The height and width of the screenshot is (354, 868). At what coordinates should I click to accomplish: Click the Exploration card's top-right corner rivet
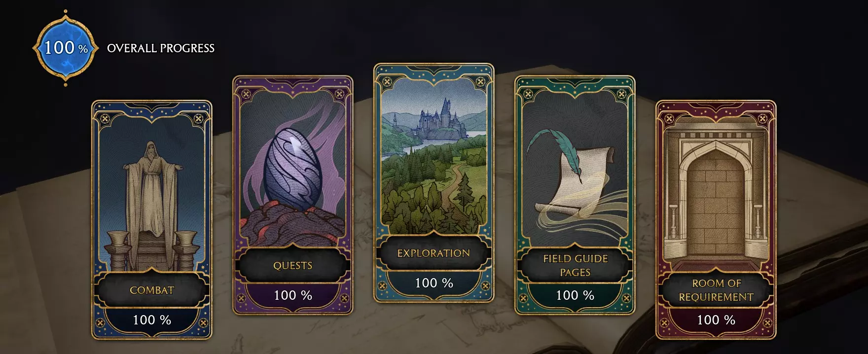[x=481, y=81]
